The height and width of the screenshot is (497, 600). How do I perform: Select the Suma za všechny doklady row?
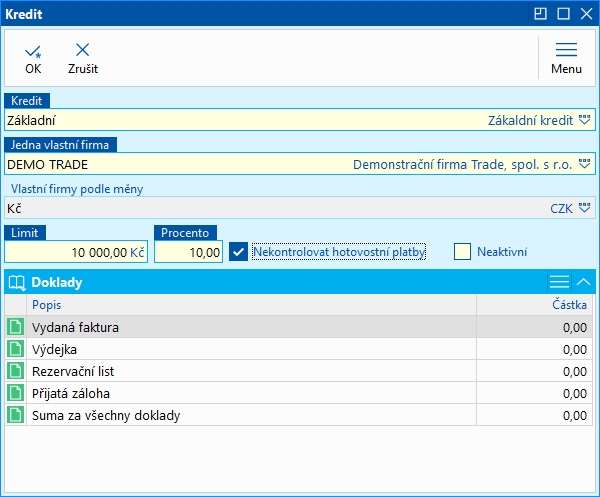point(298,415)
